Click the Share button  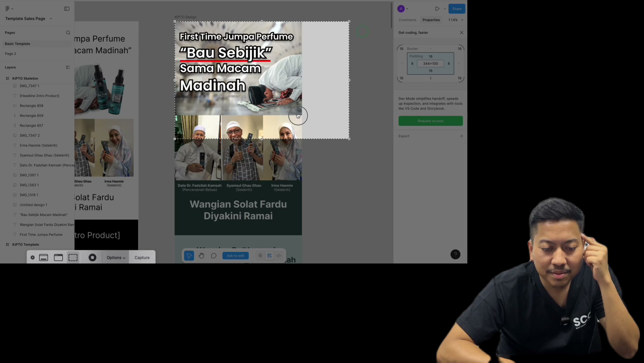457,9
